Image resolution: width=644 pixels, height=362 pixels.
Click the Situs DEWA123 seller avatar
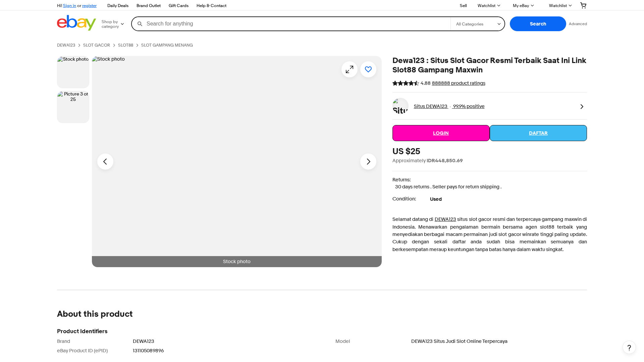point(400,106)
